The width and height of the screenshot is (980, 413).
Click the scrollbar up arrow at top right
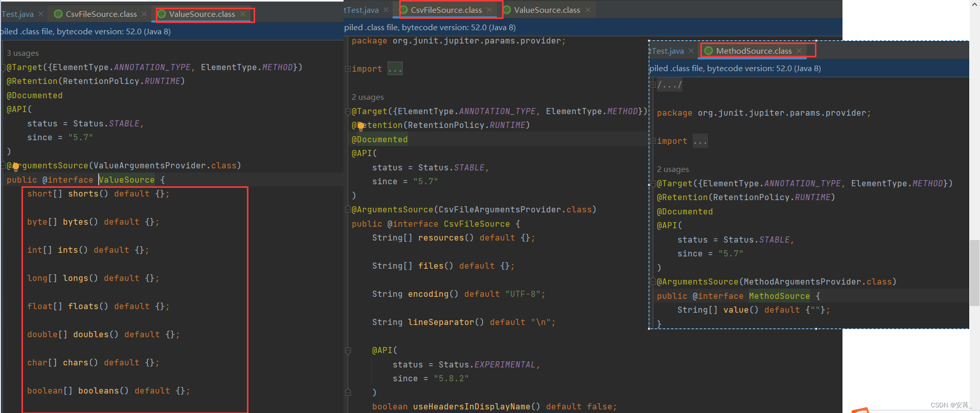tap(974, 5)
